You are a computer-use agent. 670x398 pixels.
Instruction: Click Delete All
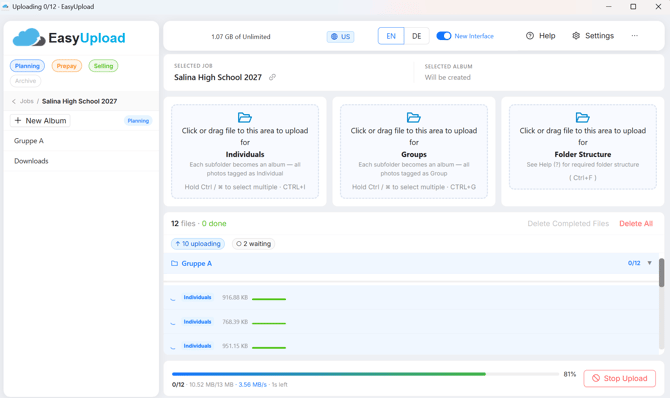tap(636, 224)
